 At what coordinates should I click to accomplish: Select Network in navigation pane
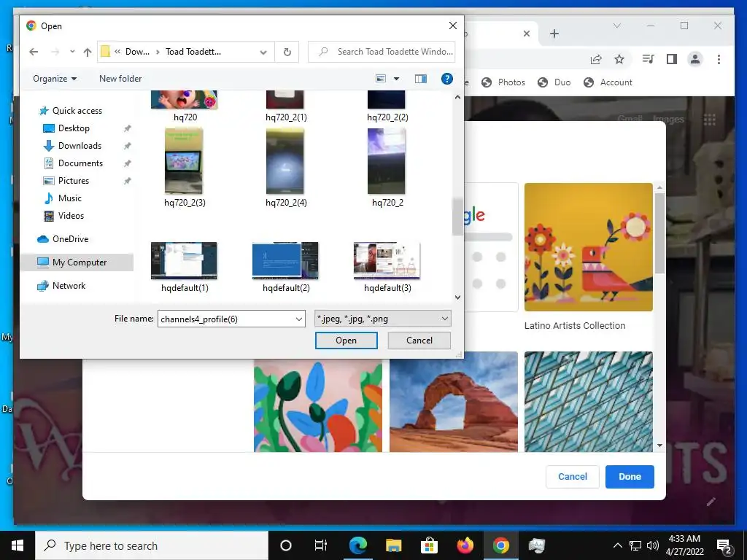point(69,286)
